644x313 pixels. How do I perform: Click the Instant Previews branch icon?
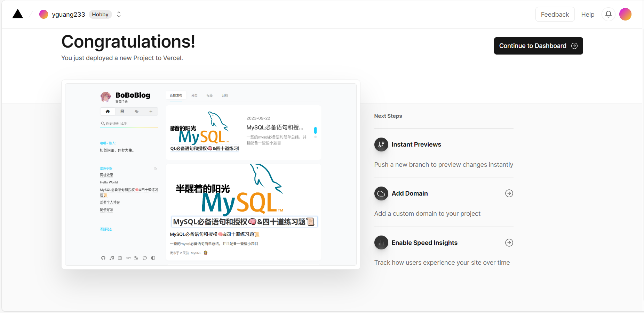381,145
